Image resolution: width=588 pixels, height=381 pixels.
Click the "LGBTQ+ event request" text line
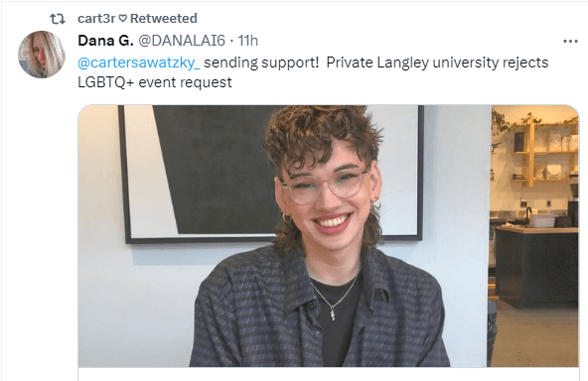click(x=155, y=82)
